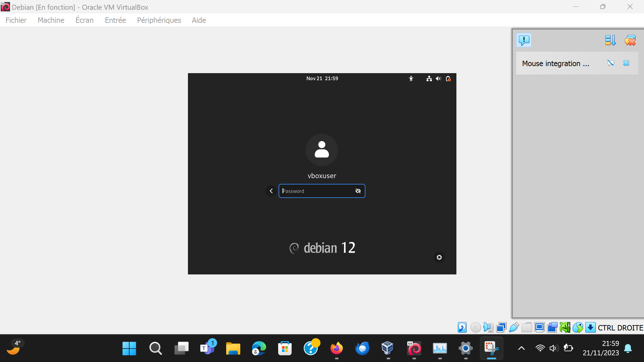Open the Aide menu
This screenshot has height=362, width=644.
199,20
